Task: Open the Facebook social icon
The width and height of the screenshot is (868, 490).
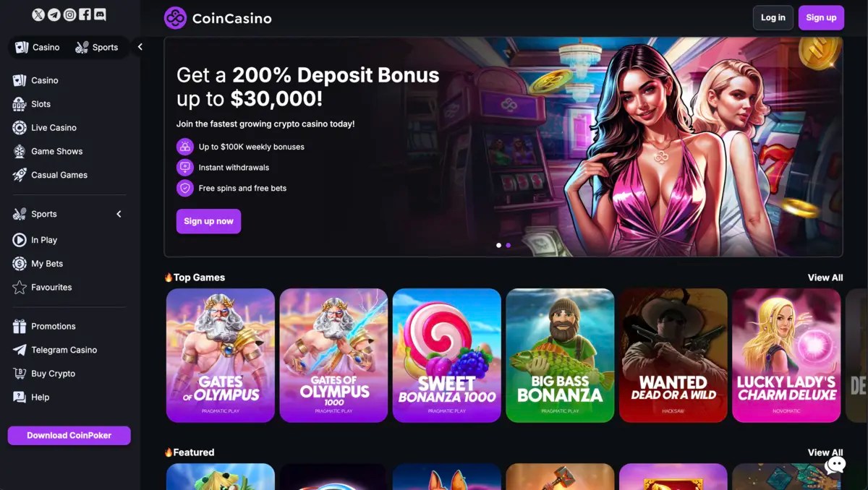Action: coord(85,14)
